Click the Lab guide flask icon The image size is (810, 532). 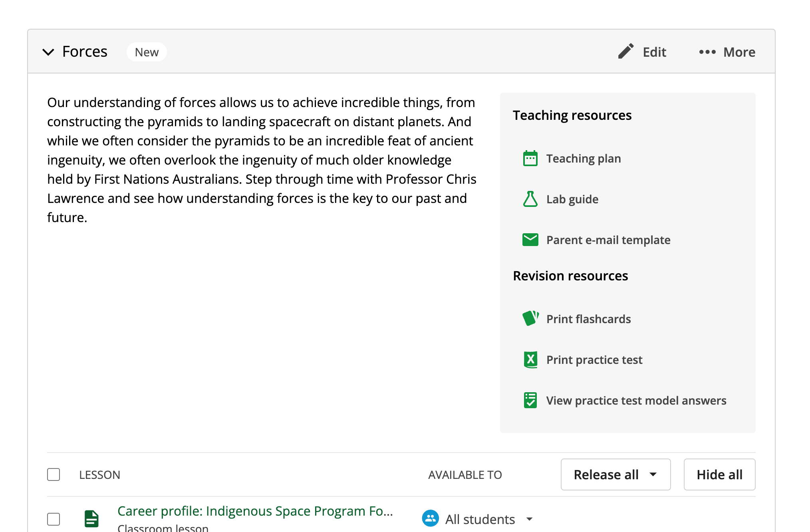(530, 199)
